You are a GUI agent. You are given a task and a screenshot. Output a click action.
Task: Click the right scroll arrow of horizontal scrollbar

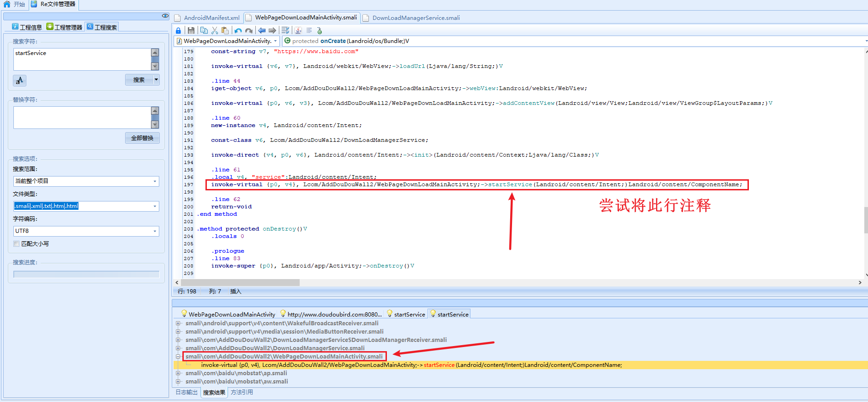tap(860, 282)
